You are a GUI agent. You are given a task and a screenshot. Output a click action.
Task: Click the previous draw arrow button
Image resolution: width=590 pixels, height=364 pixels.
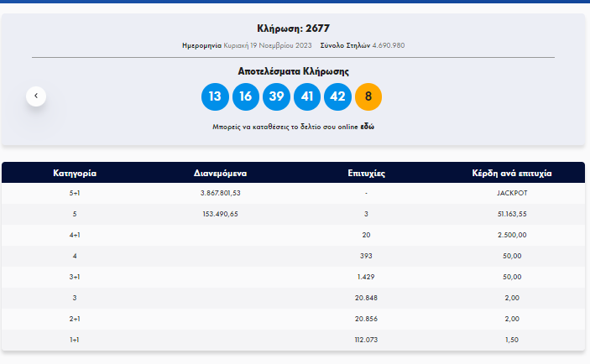coord(36,96)
